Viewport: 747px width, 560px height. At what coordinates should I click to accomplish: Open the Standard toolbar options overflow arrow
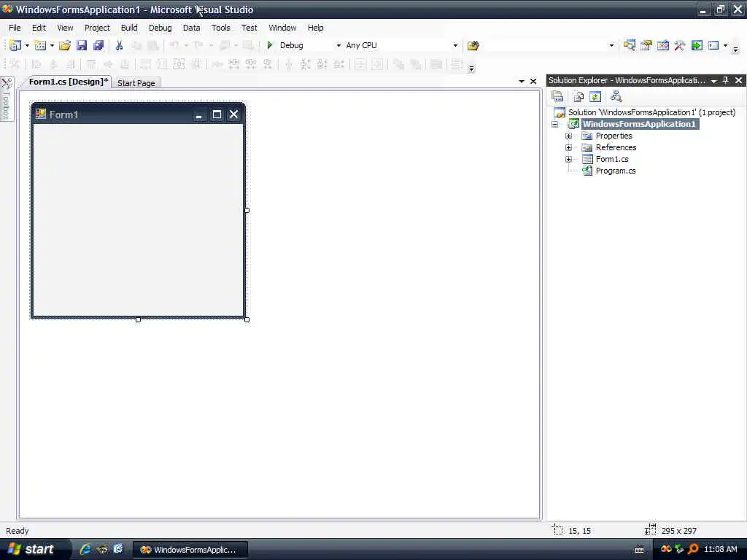735,49
